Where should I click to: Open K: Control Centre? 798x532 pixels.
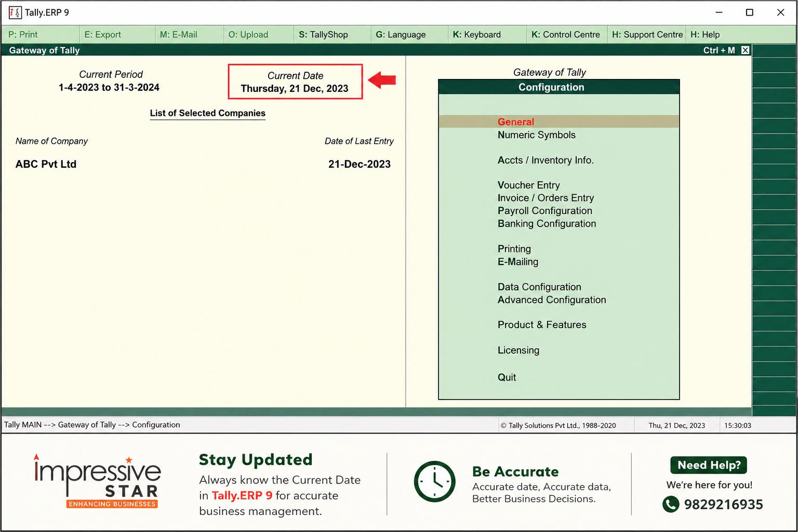click(x=565, y=35)
